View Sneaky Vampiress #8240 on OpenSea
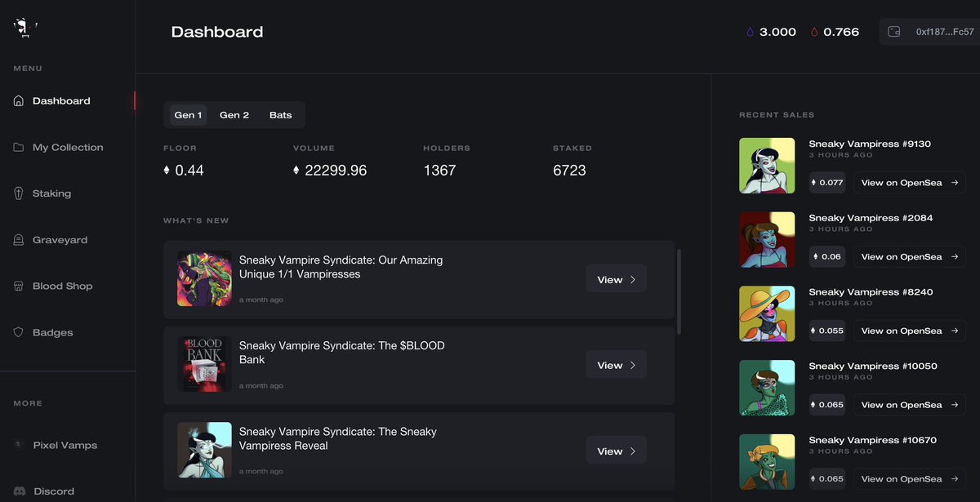Screen dimensions: 980x502 coord(910,331)
